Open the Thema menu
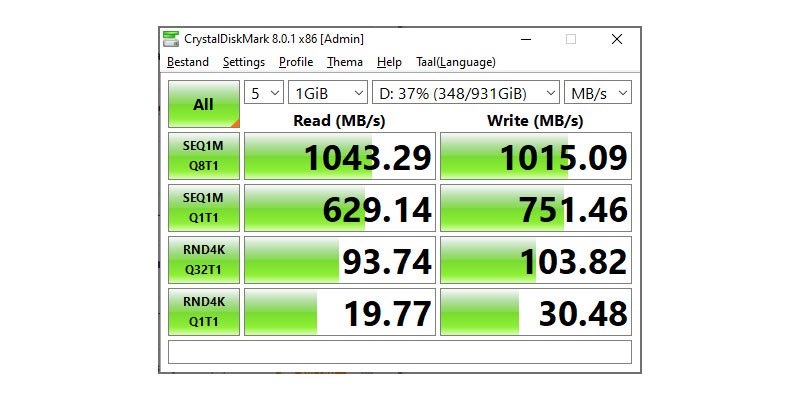This screenshot has height=400, width=800. [x=345, y=62]
